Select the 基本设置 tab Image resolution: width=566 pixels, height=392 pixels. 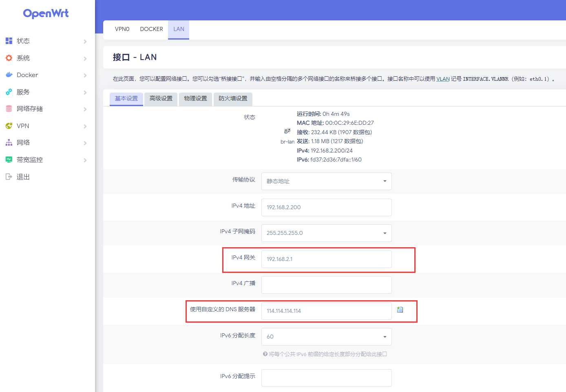coord(126,99)
